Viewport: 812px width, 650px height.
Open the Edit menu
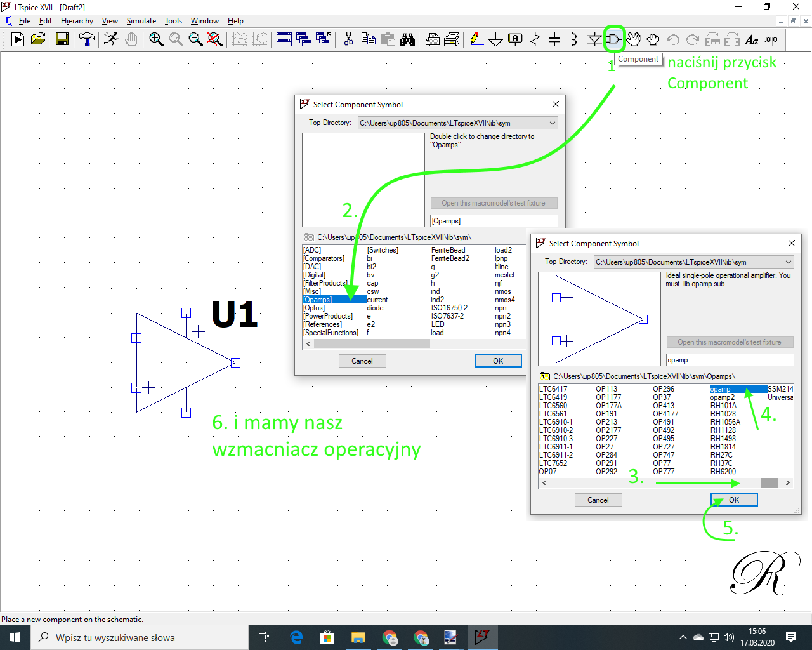(46, 21)
